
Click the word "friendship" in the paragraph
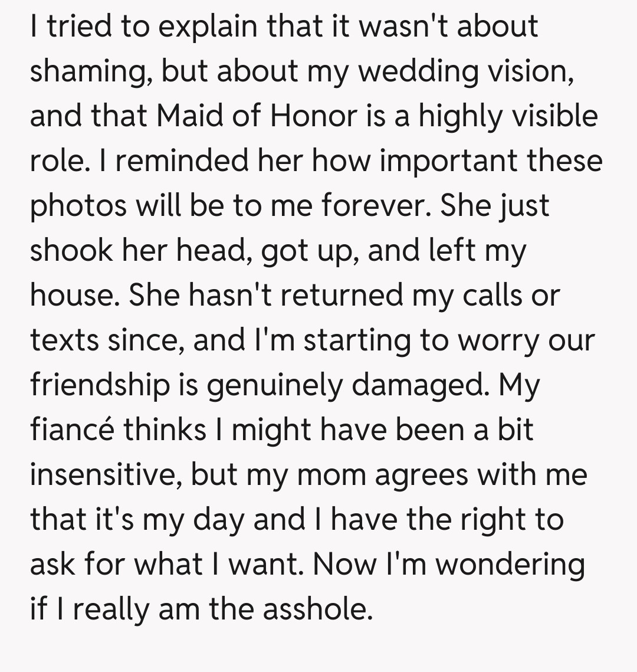[98, 385]
